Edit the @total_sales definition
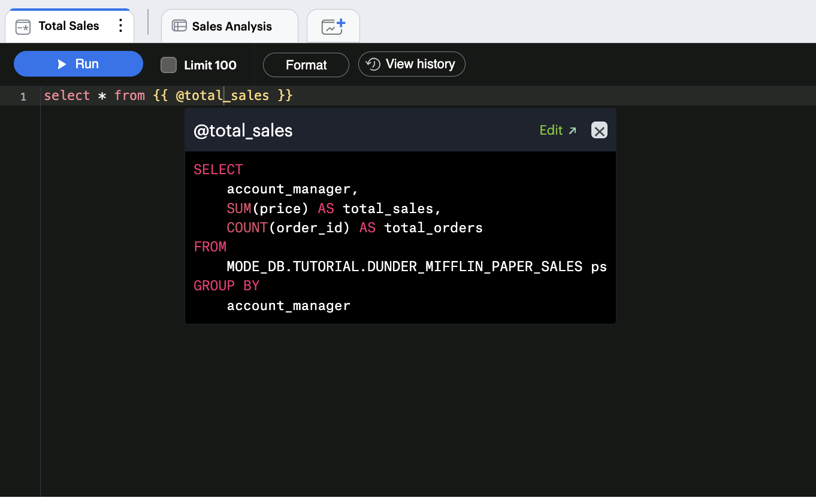Image resolution: width=816 pixels, height=504 pixels. coord(552,129)
